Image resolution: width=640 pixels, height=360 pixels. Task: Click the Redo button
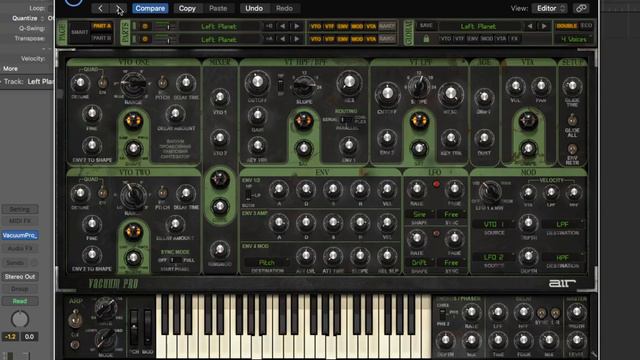click(x=284, y=8)
